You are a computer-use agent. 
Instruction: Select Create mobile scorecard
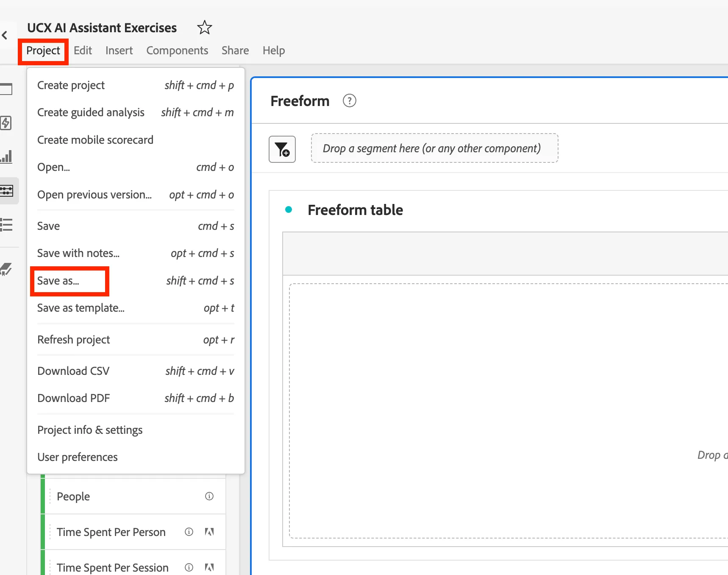point(136,140)
